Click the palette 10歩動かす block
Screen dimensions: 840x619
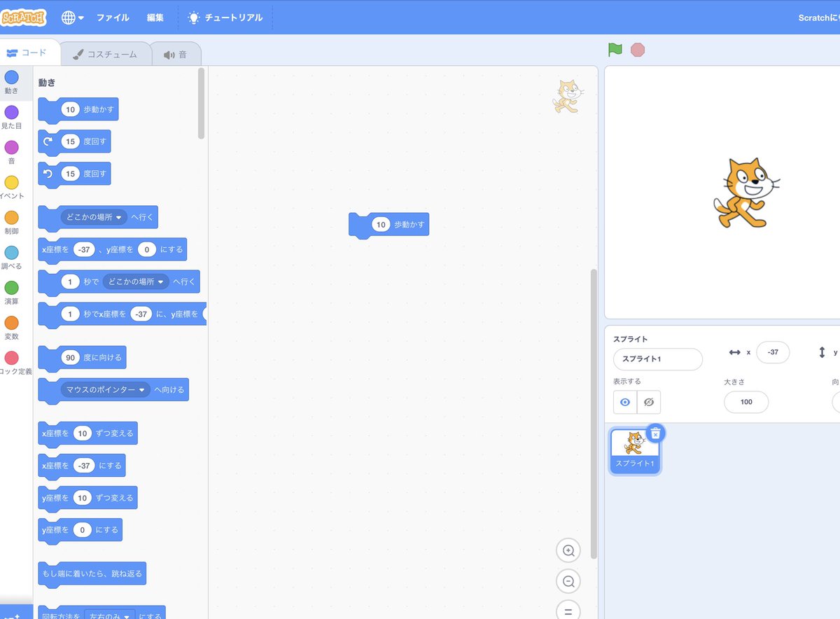(x=78, y=110)
